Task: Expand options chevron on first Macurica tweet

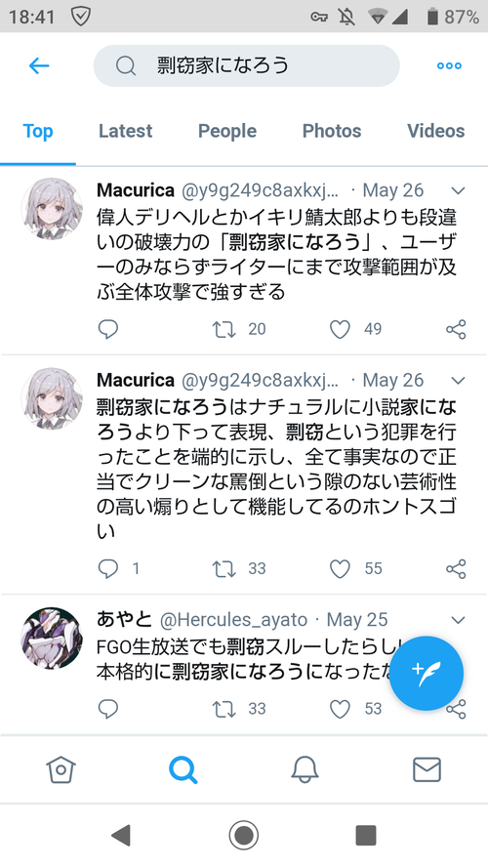Action: pyautogui.click(x=458, y=191)
